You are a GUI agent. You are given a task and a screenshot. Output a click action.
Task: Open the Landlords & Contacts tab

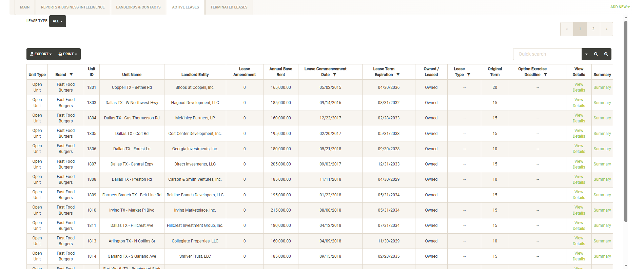[x=138, y=7]
